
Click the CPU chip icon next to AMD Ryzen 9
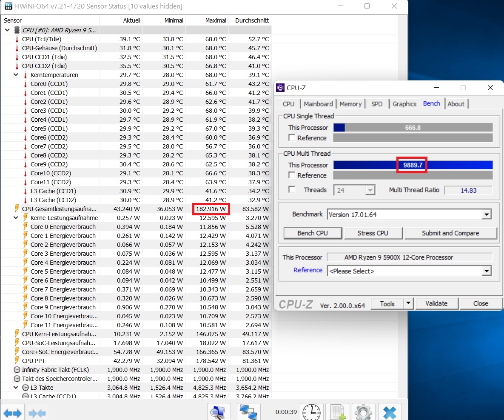pyautogui.click(x=17, y=30)
